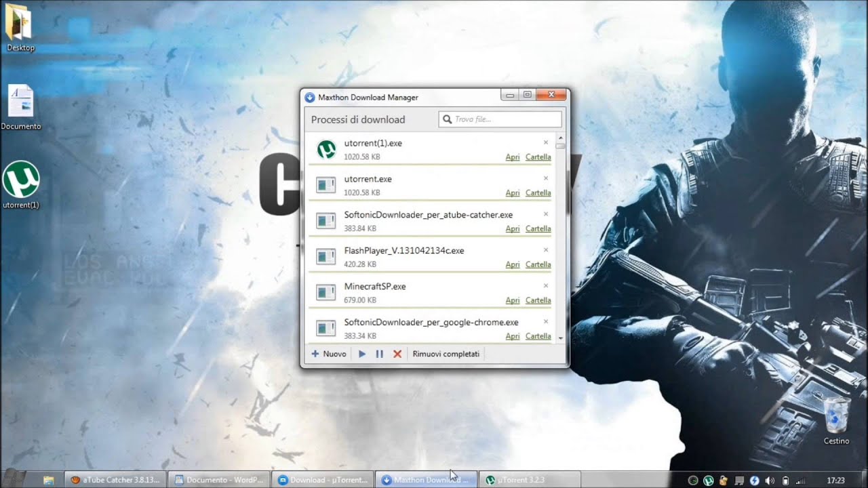The image size is (868, 488).
Task: Click Apri for utorrent.exe
Action: 513,192
